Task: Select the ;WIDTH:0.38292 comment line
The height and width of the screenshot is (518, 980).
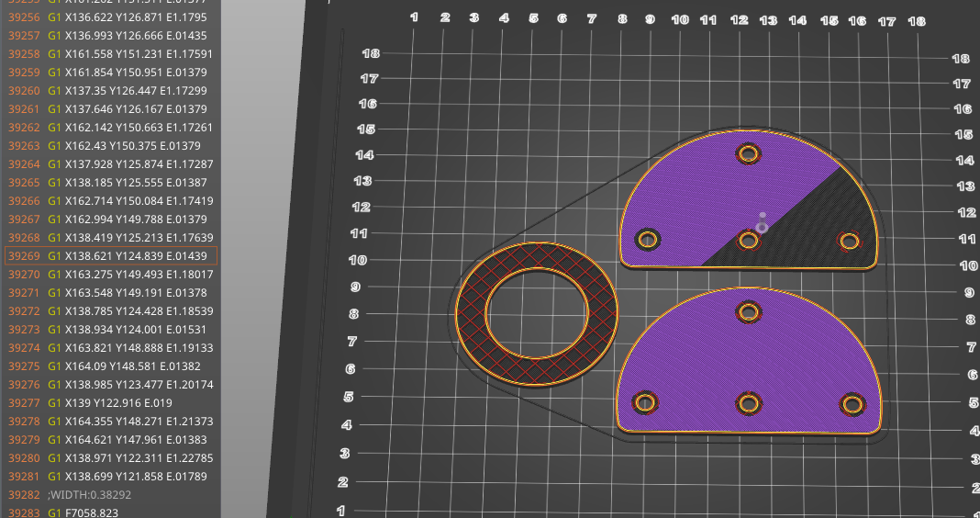Action: (x=110, y=494)
